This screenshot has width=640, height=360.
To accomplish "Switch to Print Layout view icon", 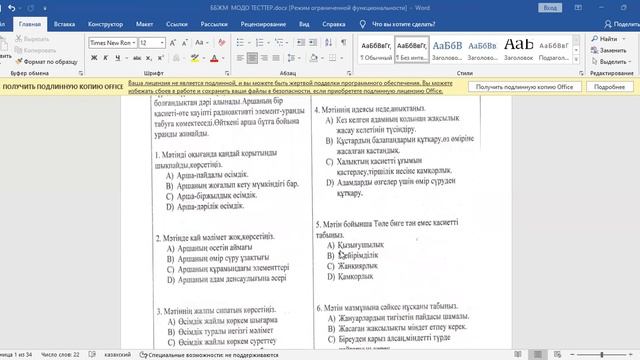I will [x=538, y=354].
